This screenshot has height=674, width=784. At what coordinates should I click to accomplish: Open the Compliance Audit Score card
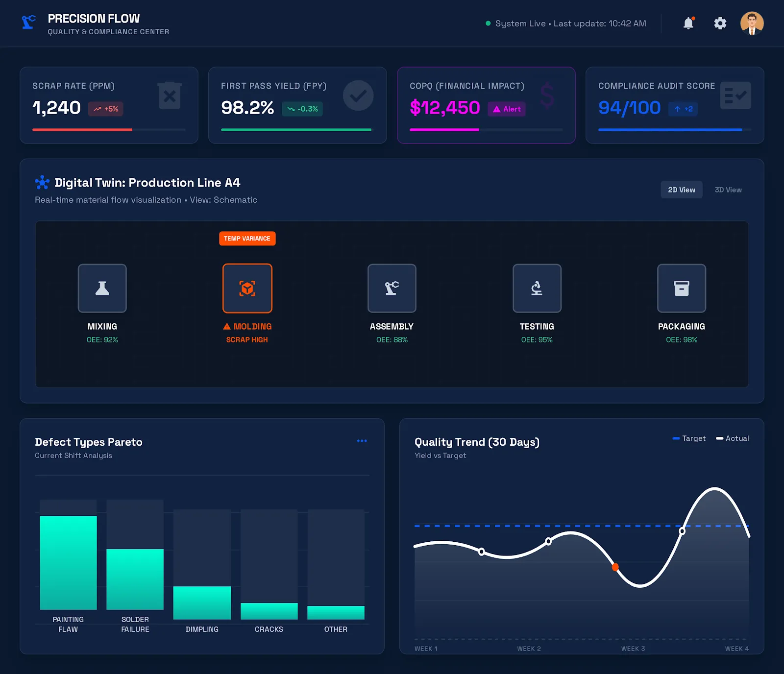point(674,105)
